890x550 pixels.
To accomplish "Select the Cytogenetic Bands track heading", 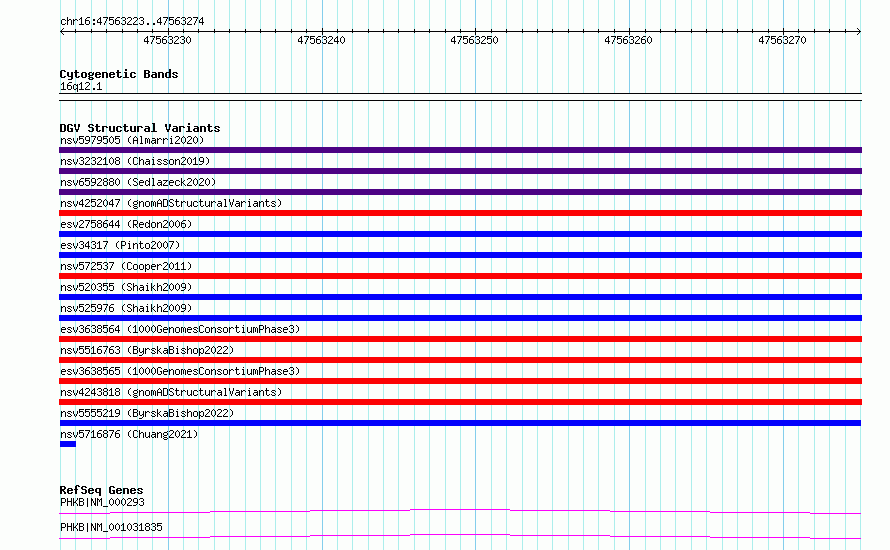I will tap(119, 74).
